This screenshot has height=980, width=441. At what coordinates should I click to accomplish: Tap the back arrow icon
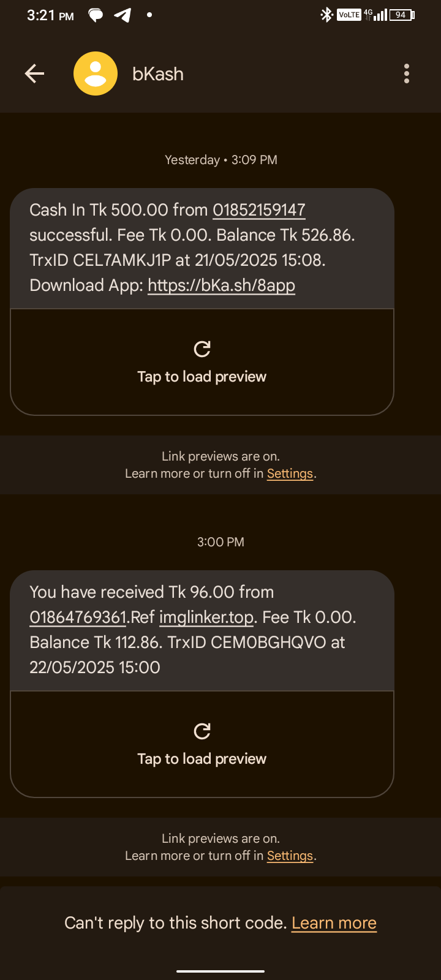[x=35, y=74]
